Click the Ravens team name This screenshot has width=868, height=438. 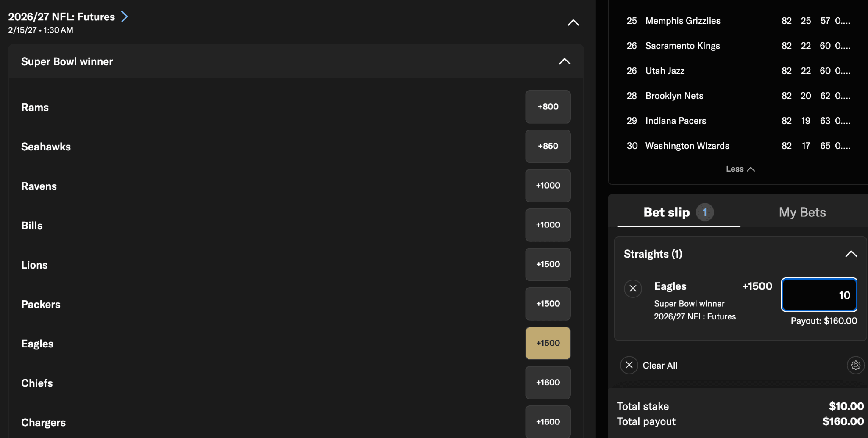pos(39,186)
